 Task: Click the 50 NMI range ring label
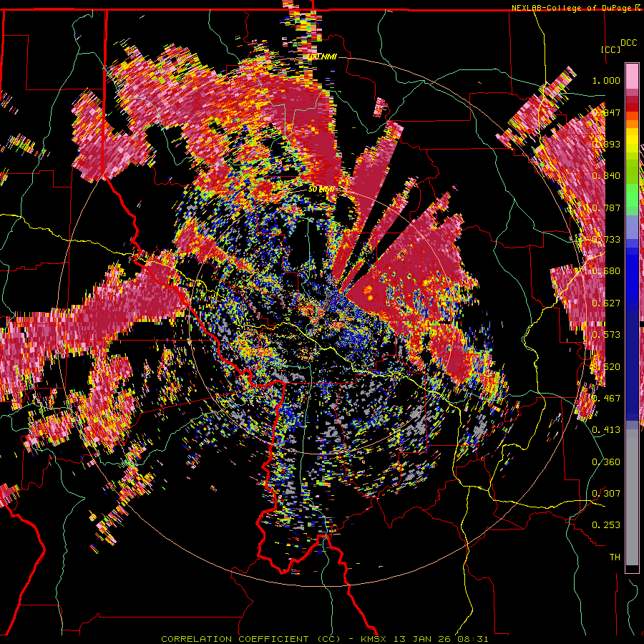(321, 190)
